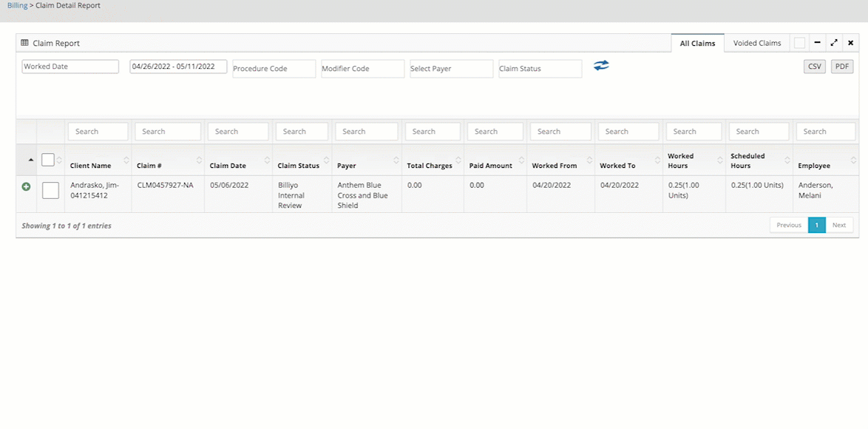Click the blue refresh arrows icon
The width and height of the screenshot is (868, 429).
pyautogui.click(x=601, y=66)
